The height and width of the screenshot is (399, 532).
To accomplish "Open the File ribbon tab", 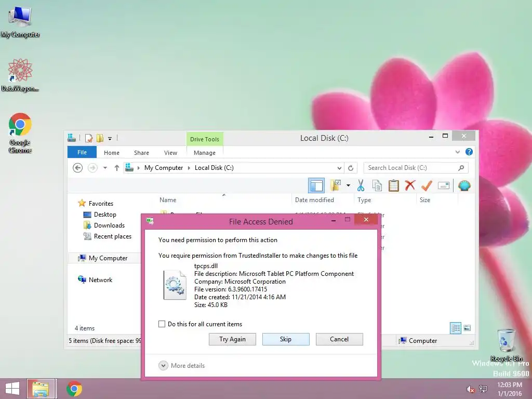I will pyautogui.click(x=82, y=152).
